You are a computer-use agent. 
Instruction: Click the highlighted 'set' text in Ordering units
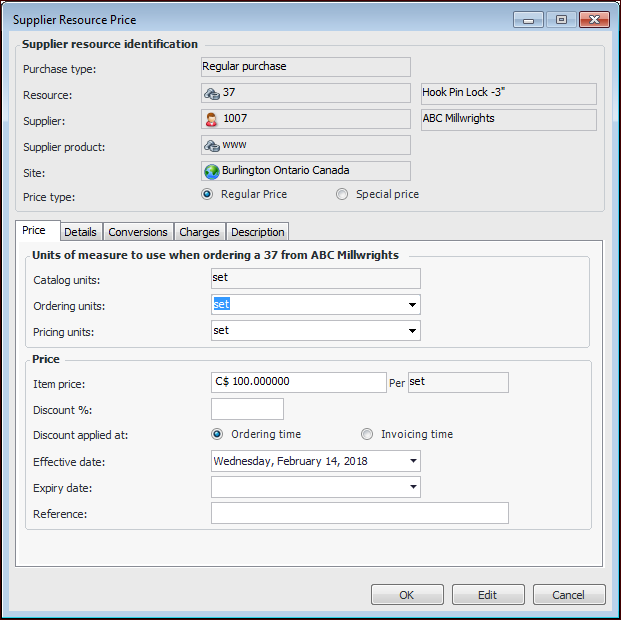[221, 304]
